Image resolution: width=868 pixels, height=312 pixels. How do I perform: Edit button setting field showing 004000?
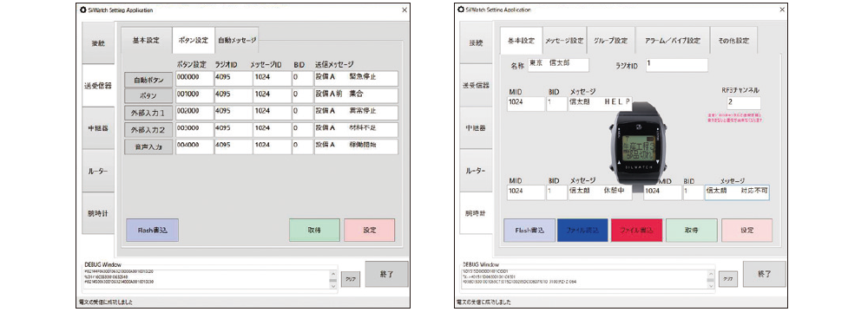click(194, 147)
